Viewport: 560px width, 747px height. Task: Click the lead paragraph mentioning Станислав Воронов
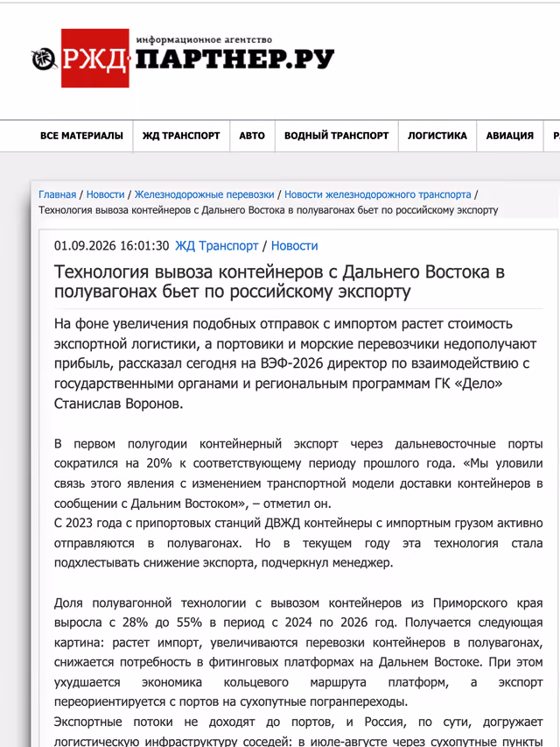(295, 363)
